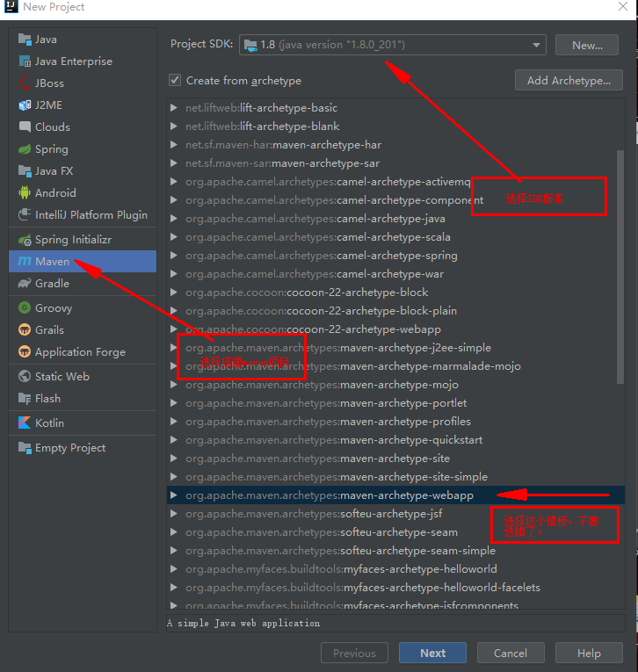Select the Spring Initializr entry
Viewport: 638px width, 672px height.
pyautogui.click(x=83, y=240)
